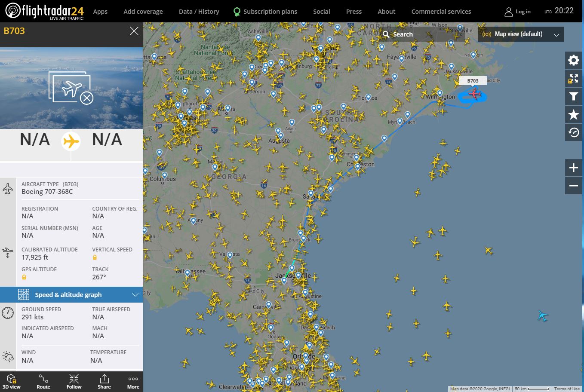Image resolution: width=584 pixels, height=392 pixels.
Task: Open Data / History menu
Action: tap(199, 12)
